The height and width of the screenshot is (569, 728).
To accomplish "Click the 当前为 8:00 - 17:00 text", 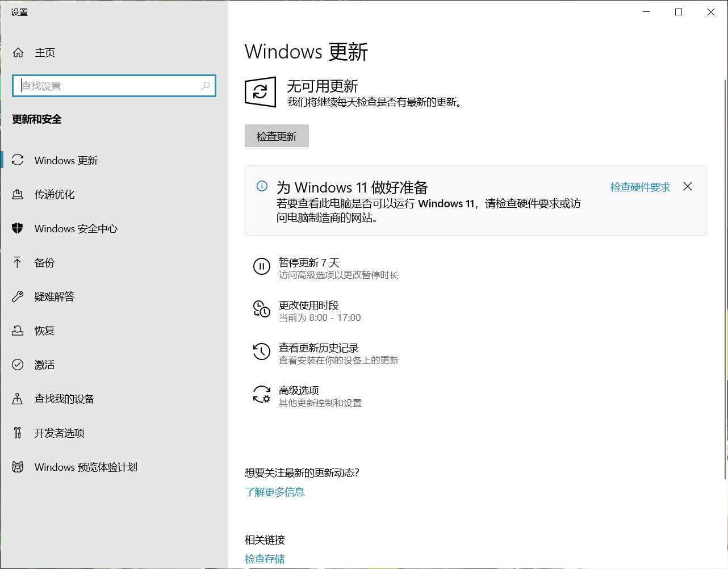I will click(x=320, y=317).
